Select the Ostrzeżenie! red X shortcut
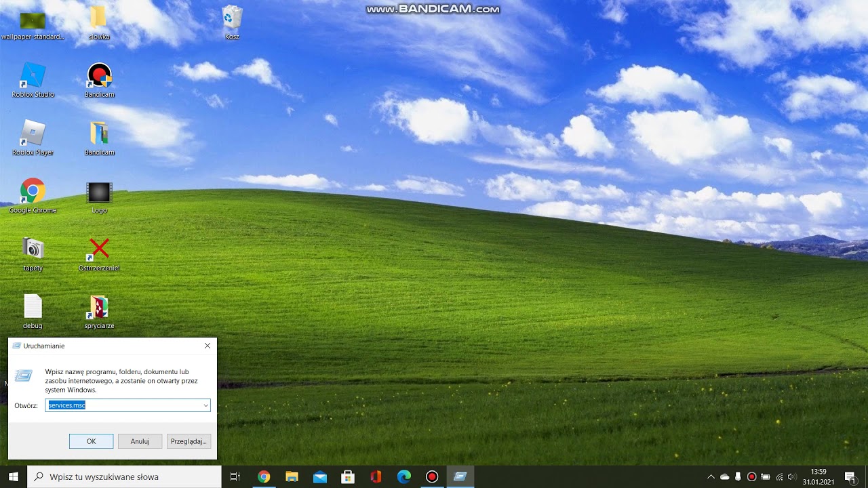Viewport: 868px width, 488px height. tap(99, 254)
